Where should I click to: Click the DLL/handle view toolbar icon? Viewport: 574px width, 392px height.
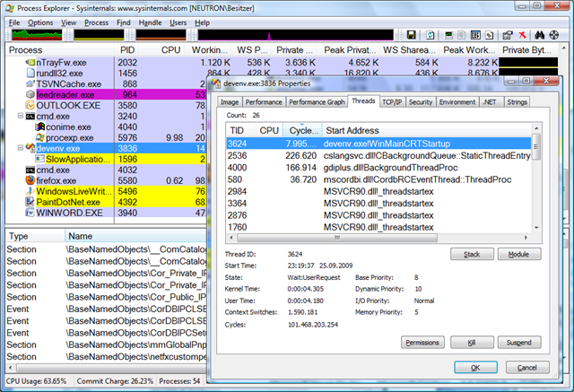(490, 35)
